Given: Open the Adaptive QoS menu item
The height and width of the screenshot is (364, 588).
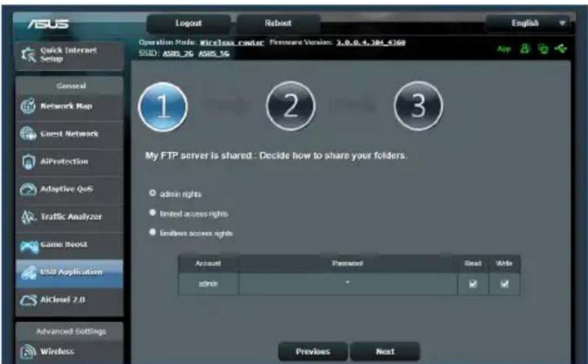Looking at the screenshot, I should click(69, 189).
